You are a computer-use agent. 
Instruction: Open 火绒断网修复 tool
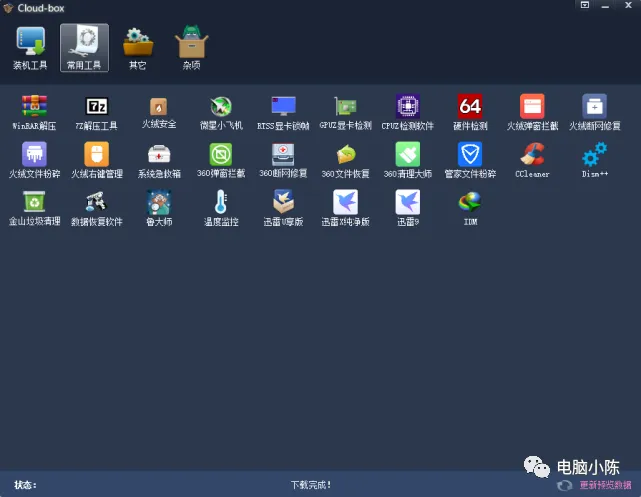coord(595,112)
